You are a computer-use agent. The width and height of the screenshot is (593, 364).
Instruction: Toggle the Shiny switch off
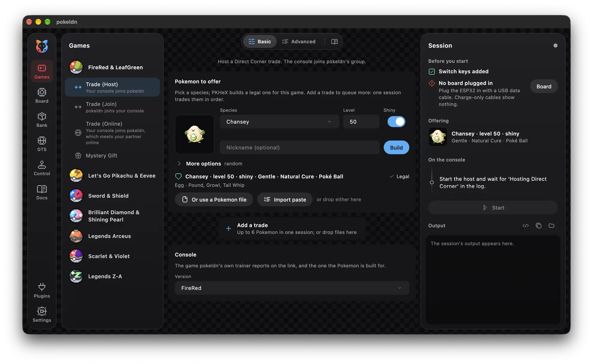[x=396, y=122]
